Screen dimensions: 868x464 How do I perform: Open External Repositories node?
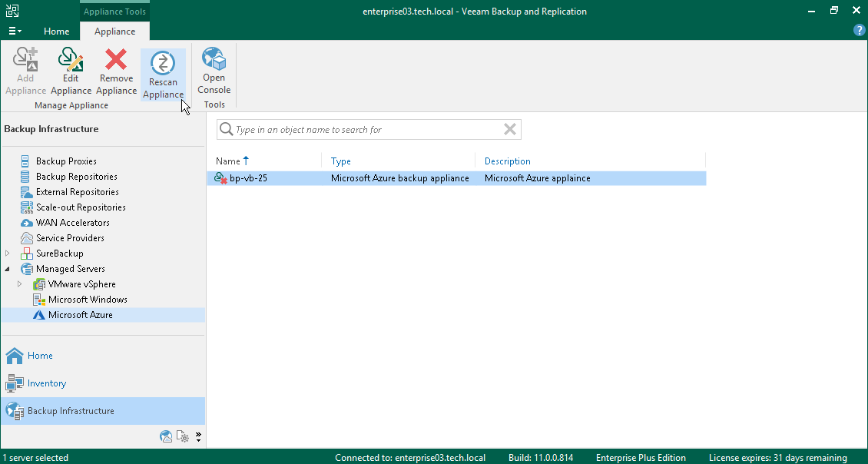point(77,192)
